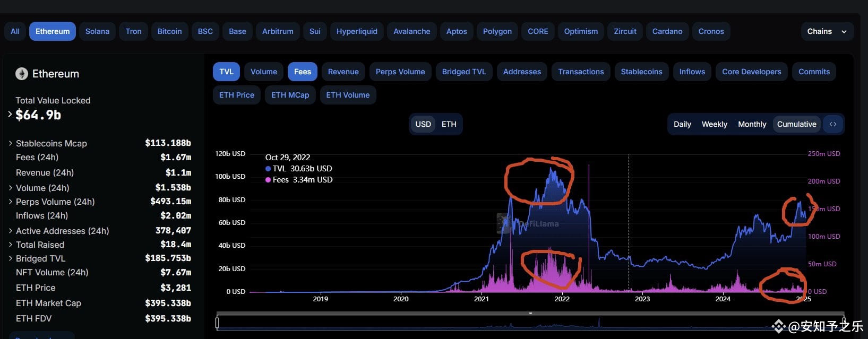Switch to the Cronos chain

pos(711,31)
